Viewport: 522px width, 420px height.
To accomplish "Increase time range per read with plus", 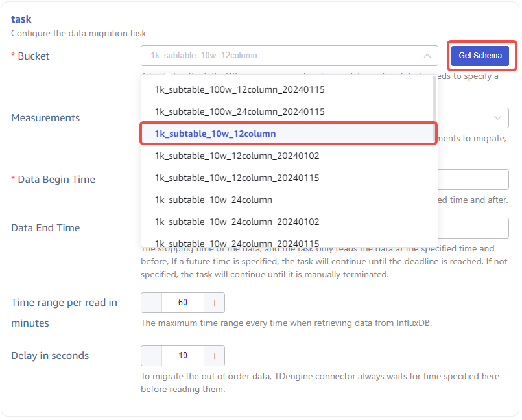I will 214,303.
